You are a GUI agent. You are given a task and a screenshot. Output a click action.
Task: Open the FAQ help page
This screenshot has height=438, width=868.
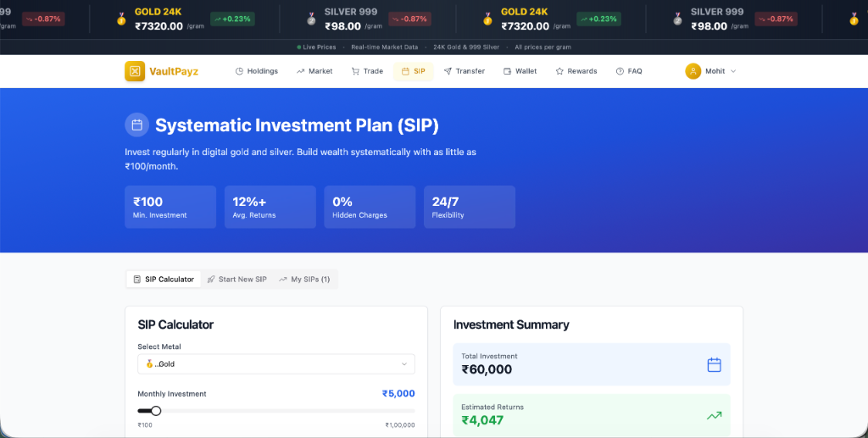pos(629,71)
